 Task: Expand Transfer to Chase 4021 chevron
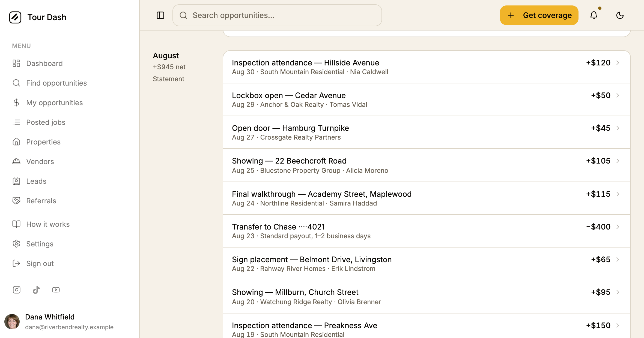618,227
